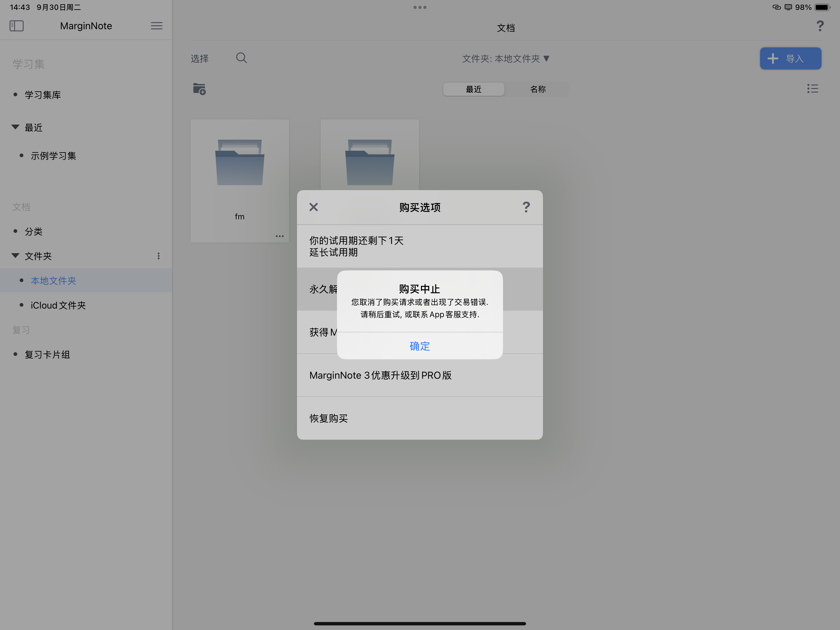Open 学习集库 in the sidebar

click(42, 95)
